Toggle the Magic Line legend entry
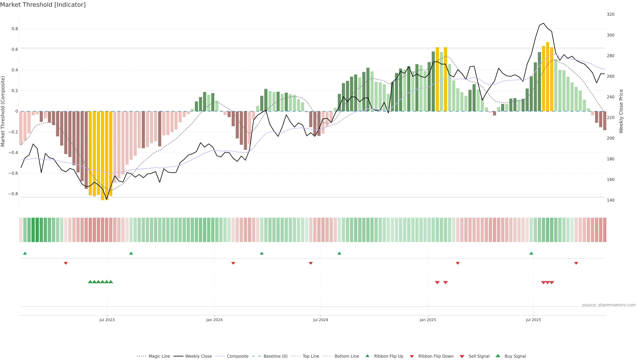 pos(159,356)
